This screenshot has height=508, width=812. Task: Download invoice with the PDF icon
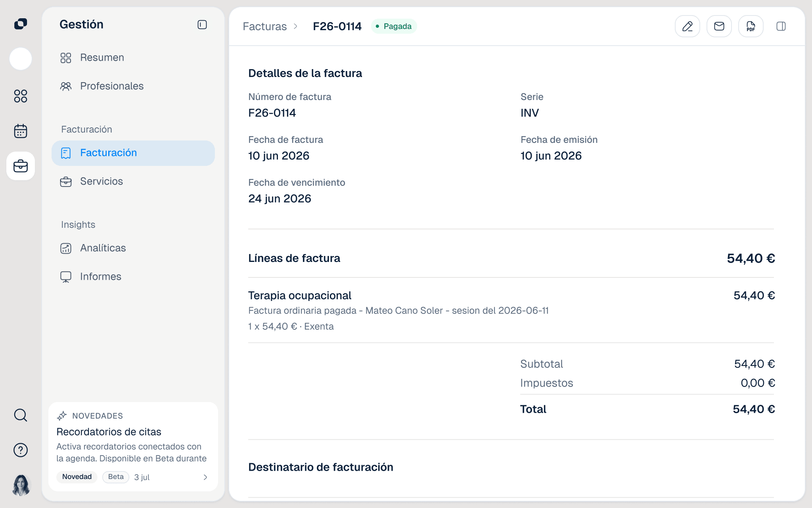751,26
